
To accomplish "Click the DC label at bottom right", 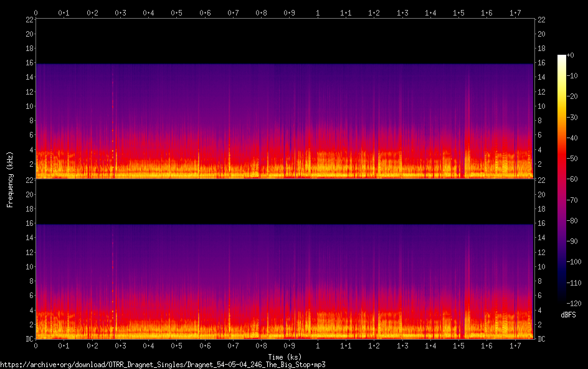I will click(541, 339).
